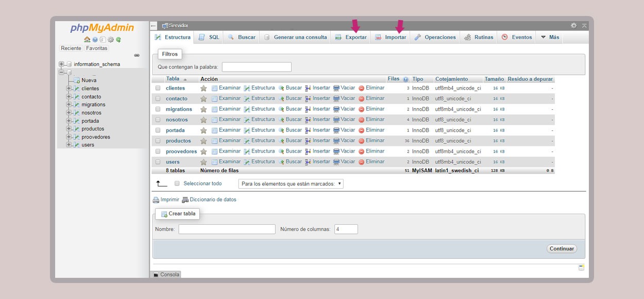The image size is (644, 299).
Task: Tick the checkbox for migrations table row
Action: (x=158, y=109)
